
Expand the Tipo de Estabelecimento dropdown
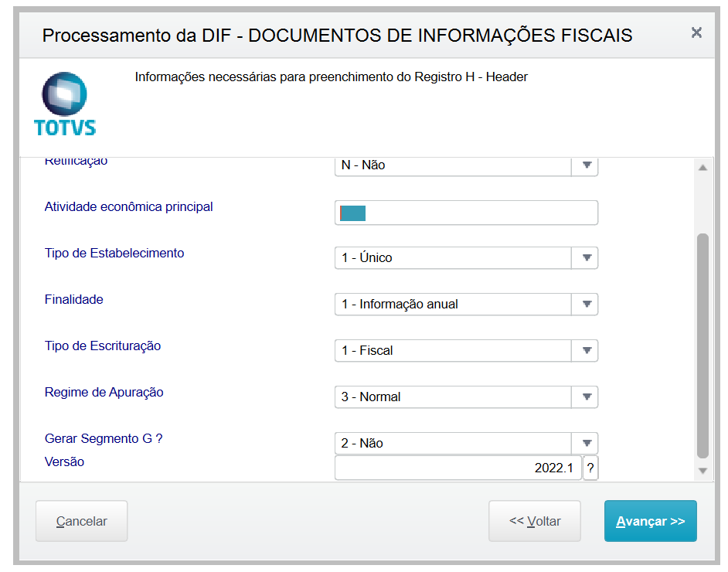tap(586, 257)
